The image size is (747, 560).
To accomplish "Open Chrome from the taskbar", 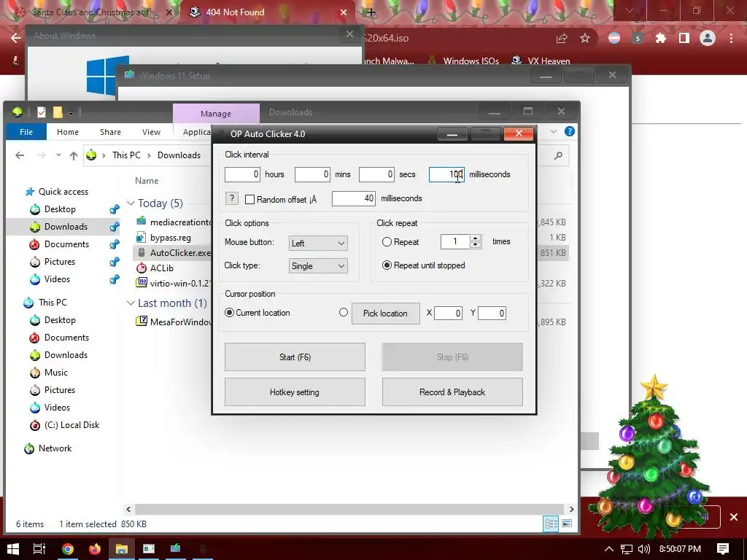I will (68, 549).
